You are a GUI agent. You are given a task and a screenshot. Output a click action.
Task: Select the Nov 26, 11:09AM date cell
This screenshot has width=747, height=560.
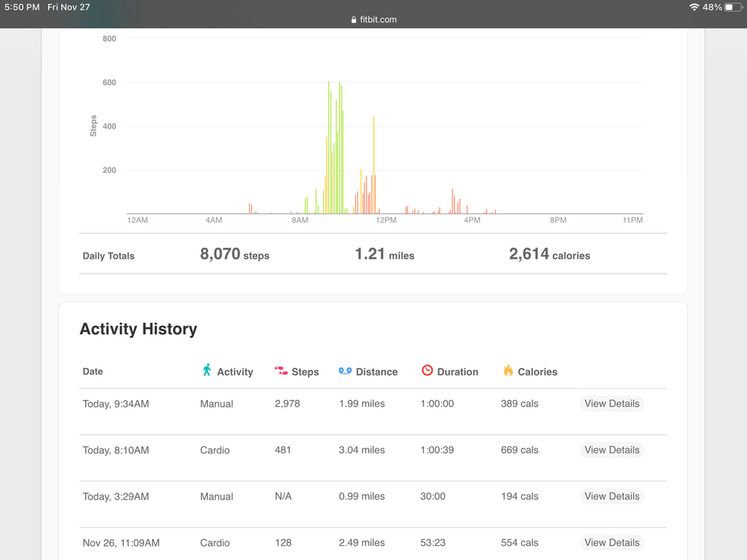pyautogui.click(x=121, y=543)
